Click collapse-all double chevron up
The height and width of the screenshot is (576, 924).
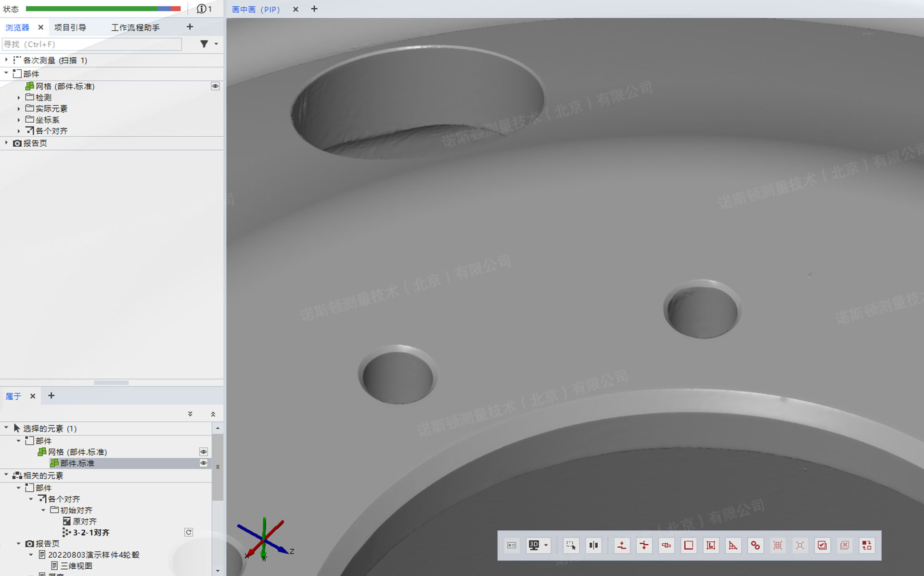coord(213,414)
